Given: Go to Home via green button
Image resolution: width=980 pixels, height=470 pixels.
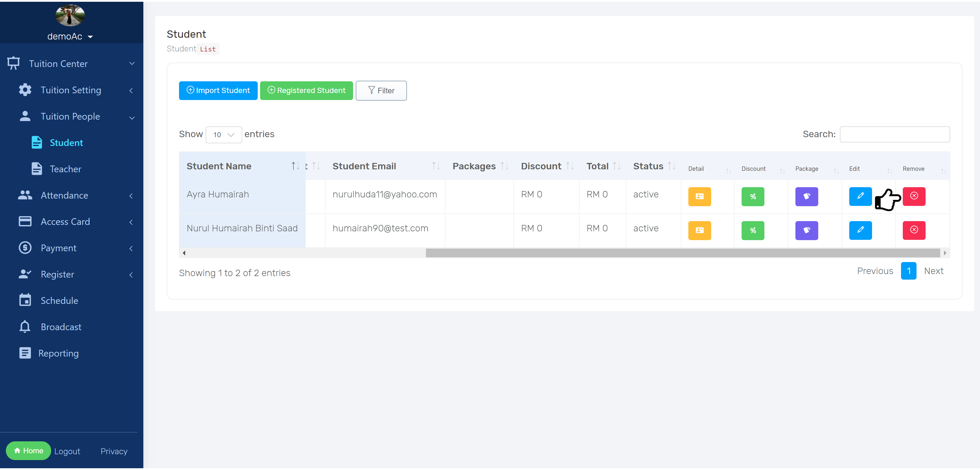Looking at the screenshot, I should (29, 450).
